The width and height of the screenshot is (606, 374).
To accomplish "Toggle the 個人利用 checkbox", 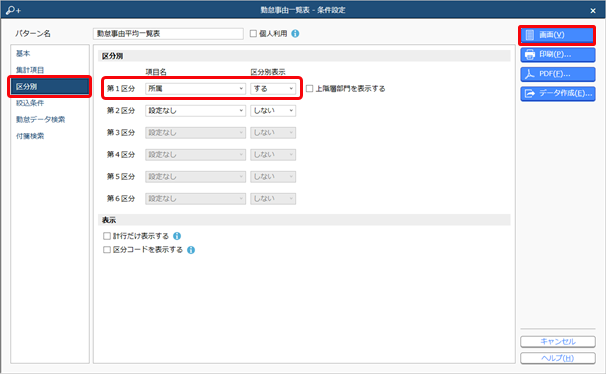I will click(x=253, y=34).
